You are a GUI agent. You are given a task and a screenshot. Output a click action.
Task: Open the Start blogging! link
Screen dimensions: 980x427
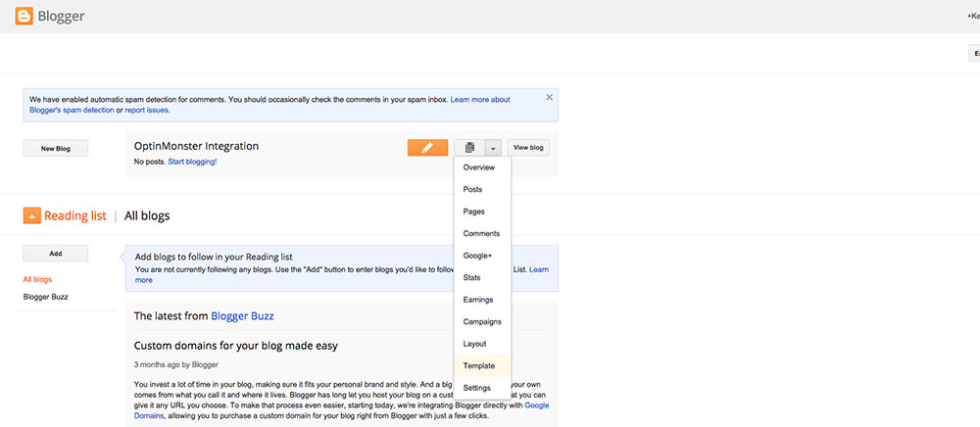[x=192, y=162]
